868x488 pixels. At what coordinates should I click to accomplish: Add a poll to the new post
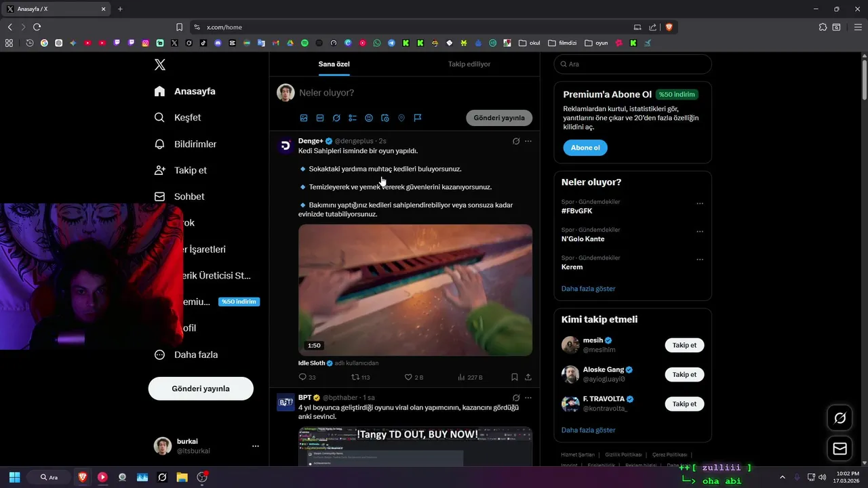(x=353, y=118)
